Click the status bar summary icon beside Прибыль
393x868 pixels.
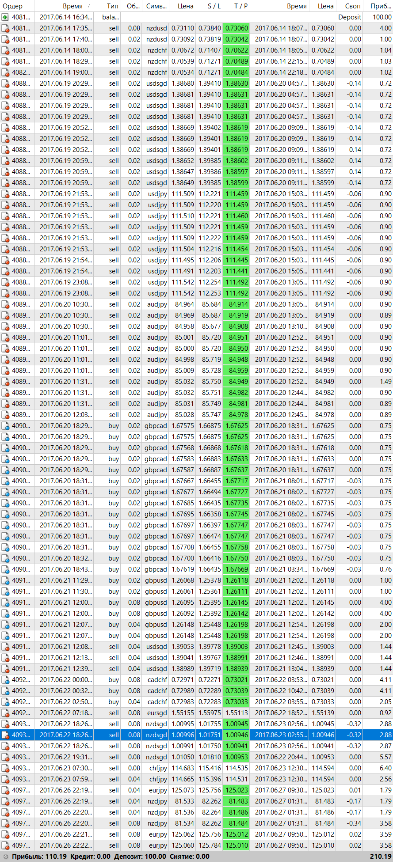(5, 857)
